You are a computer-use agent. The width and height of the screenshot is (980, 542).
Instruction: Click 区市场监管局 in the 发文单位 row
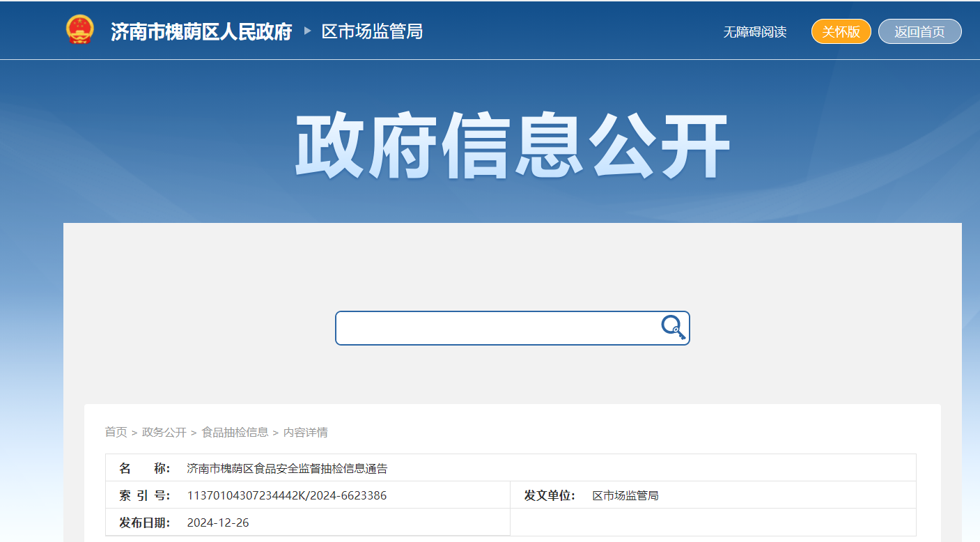tap(625, 496)
